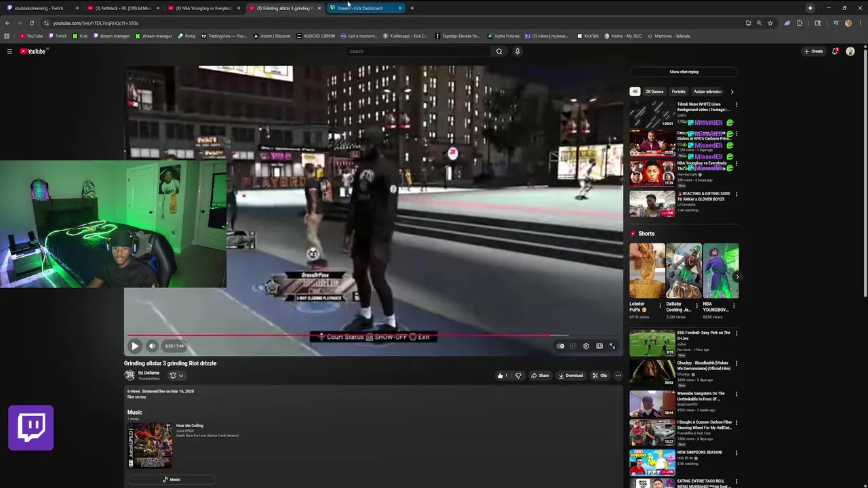The width and height of the screenshot is (868, 488).
Task: Click the browser extensions puzzle icon
Action: pyautogui.click(x=800, y=23)
